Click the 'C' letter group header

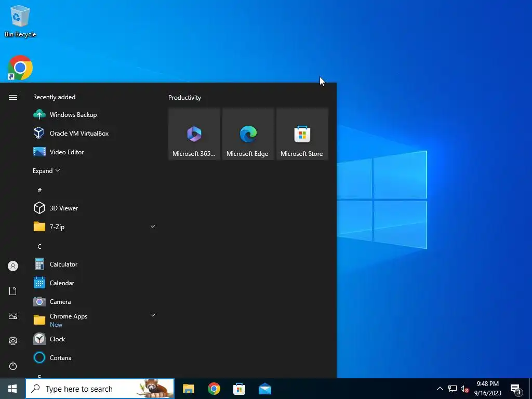point(39,247)
